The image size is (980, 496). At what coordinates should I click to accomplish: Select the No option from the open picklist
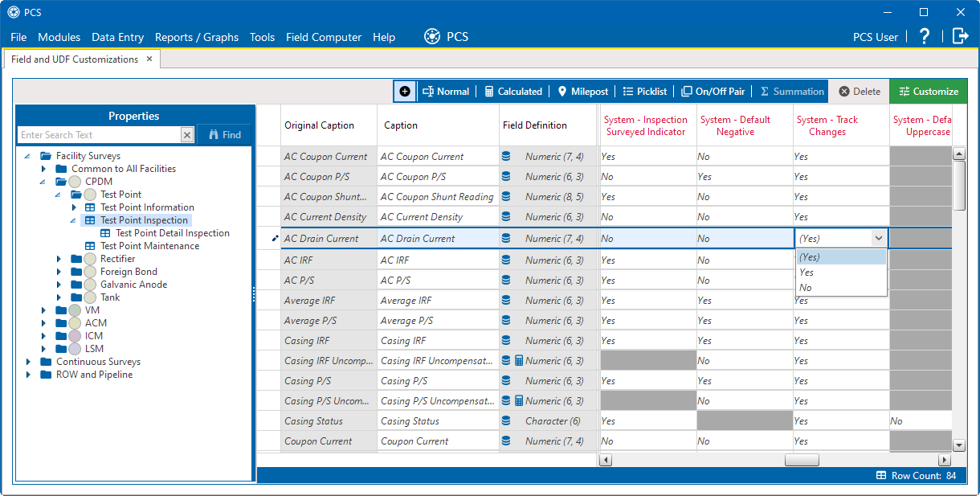coord(806,287)
